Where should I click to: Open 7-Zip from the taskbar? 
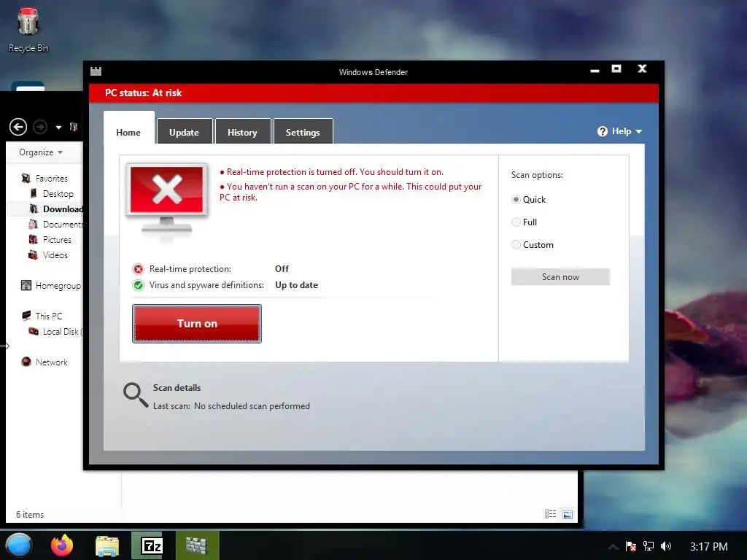[152, 545]
